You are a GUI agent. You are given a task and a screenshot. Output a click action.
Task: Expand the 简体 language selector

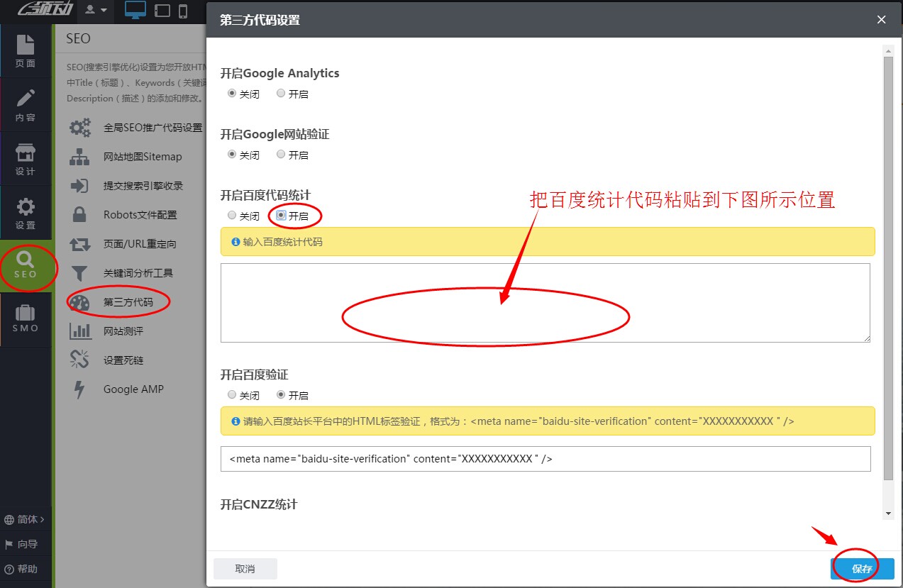click(26, 519)
